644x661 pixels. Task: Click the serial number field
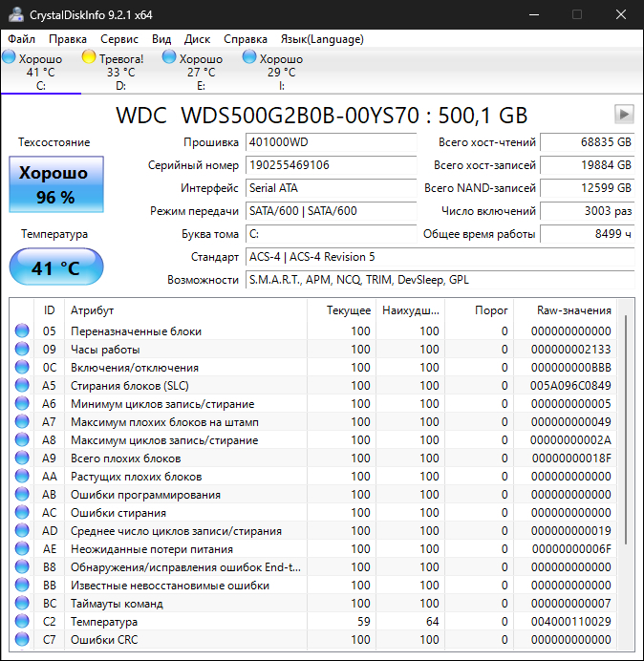pos(316,165)
